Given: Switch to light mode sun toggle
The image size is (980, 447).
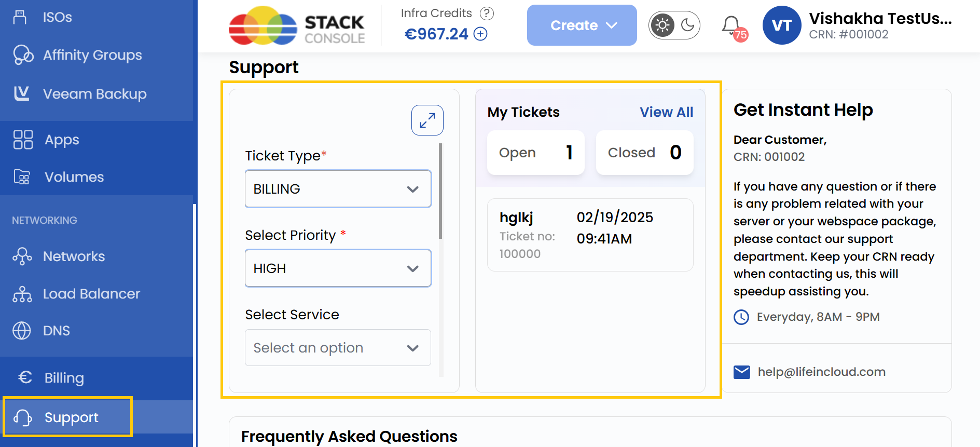Looking at the screenshot, I should coord(662,25).
